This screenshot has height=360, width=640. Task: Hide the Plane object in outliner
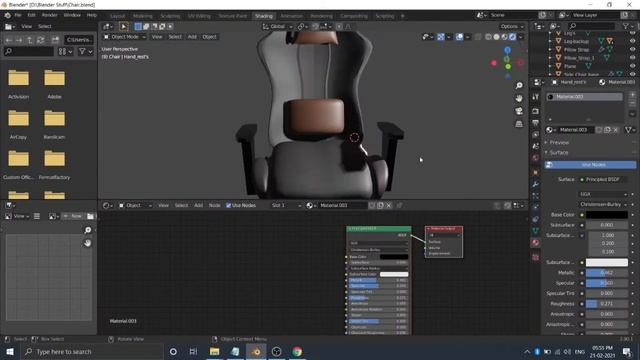[x=632, y=66]
